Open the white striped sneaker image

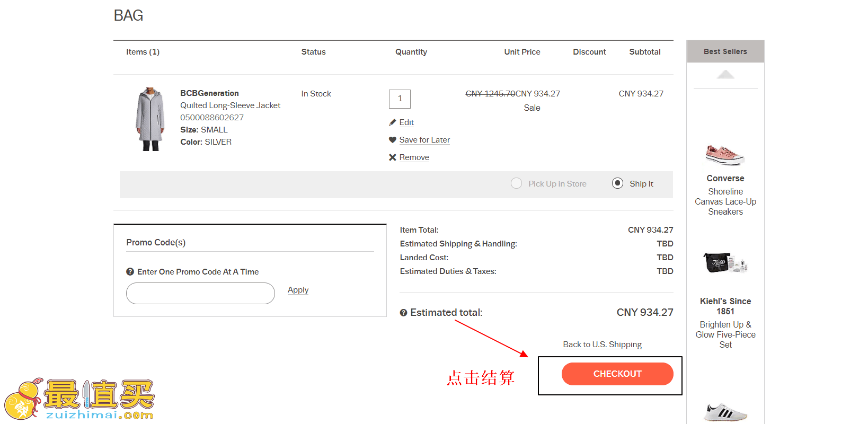point(725,412)
